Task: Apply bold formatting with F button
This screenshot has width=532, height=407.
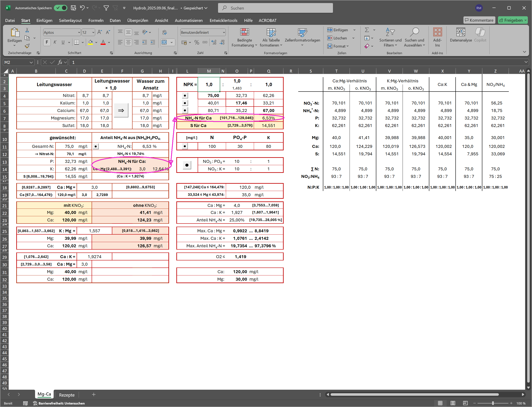Action: [47, 42]
